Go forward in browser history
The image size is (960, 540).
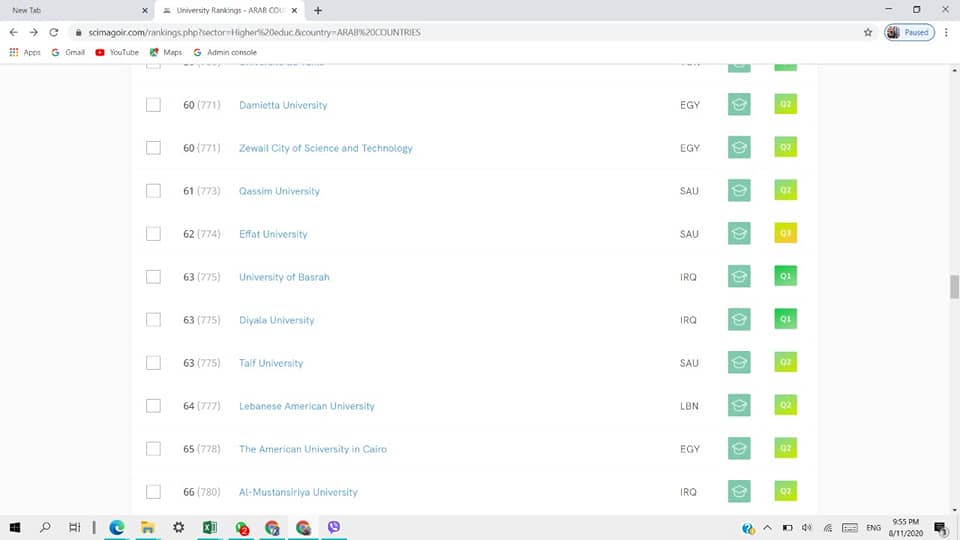[x=34, y=32]
